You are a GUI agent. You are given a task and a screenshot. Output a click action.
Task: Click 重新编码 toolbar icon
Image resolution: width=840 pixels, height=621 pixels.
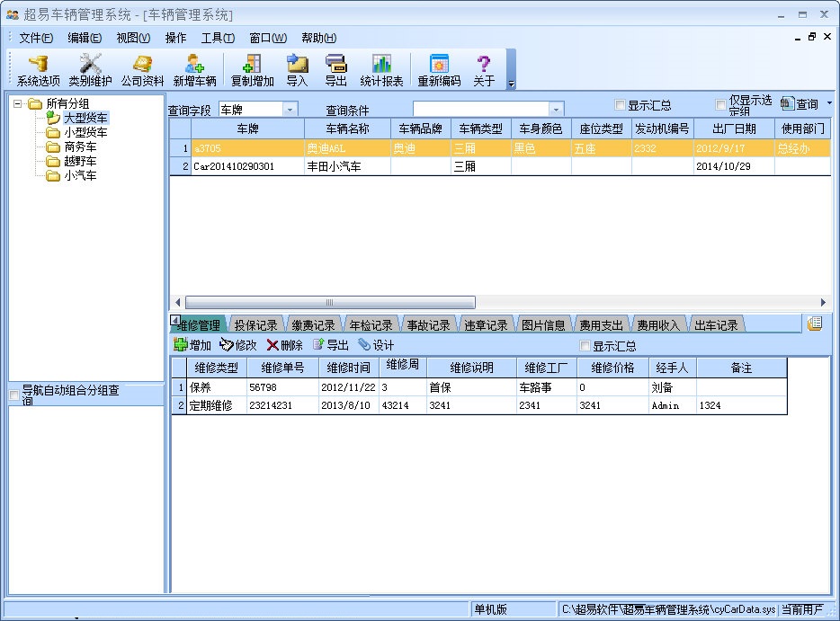point(439,70)
